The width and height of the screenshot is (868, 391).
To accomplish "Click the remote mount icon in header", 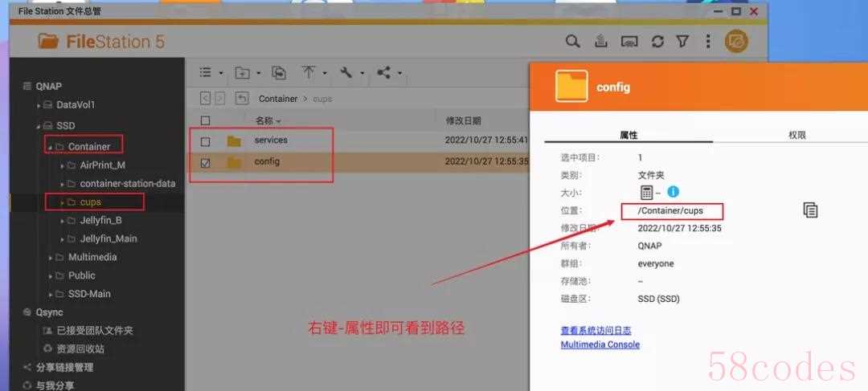I will point(629,42).
